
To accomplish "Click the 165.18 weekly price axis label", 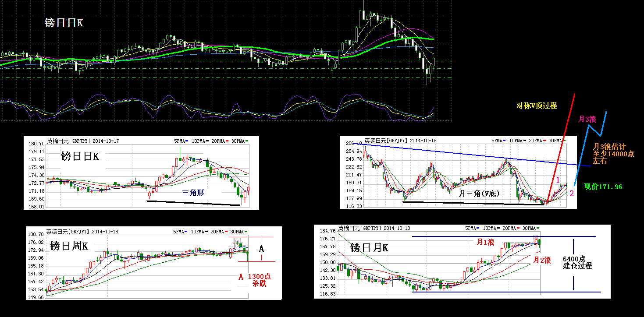I will tap(36, 266).
